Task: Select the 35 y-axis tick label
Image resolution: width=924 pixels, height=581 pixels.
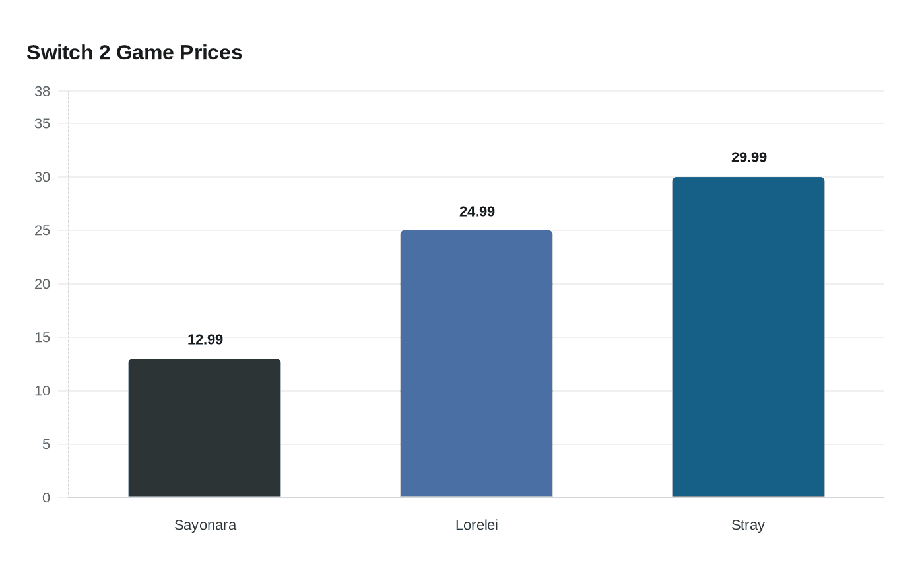Action: pyautogui.click(x=42, y=123)
